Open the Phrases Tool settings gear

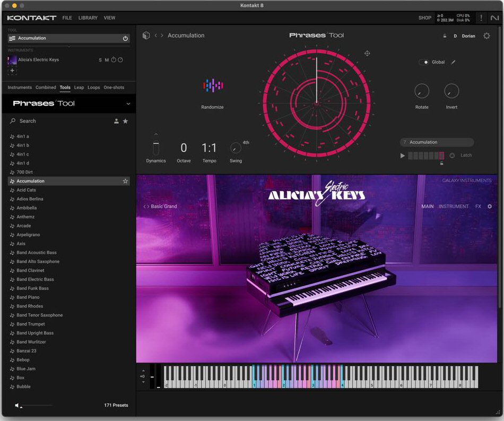click(x=486, y=36)
